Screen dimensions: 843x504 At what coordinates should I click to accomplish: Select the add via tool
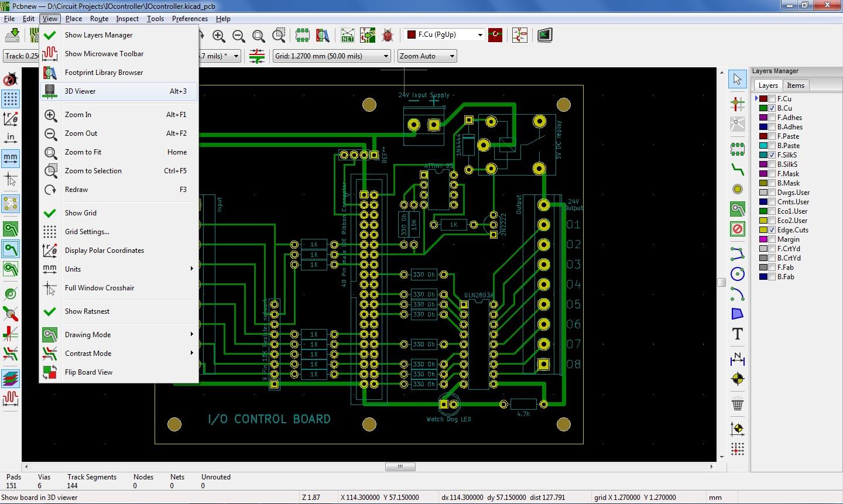(738, 189)
